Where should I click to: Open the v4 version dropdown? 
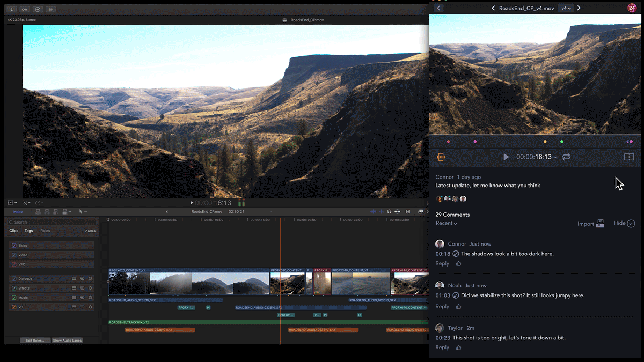click(x=566, y=8)
